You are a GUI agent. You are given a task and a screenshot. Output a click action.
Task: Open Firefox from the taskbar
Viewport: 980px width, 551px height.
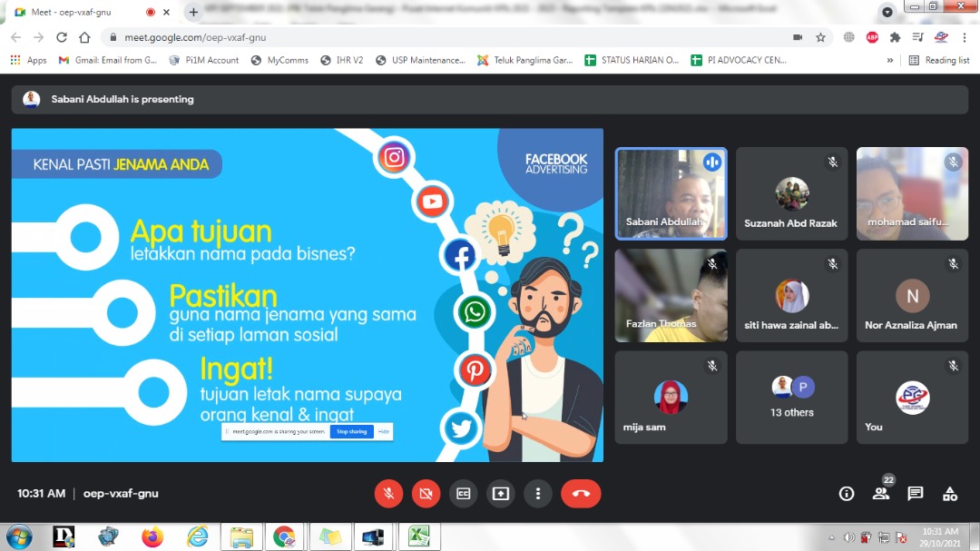point(152,537)
